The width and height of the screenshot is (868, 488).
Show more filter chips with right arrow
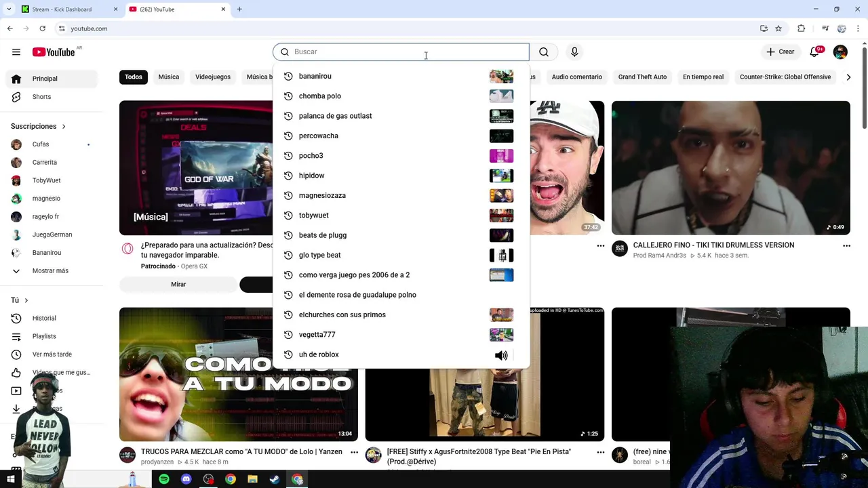pos(848,77)
